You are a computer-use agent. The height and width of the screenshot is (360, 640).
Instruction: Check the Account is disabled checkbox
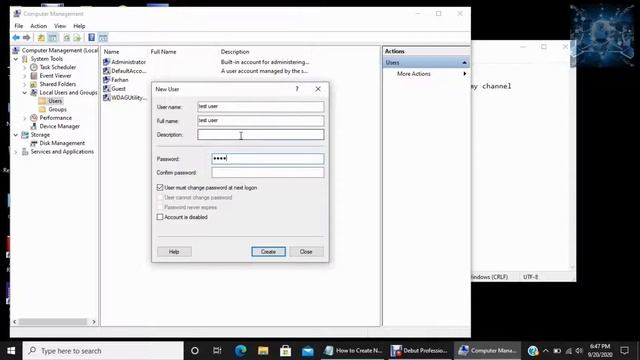160,217
